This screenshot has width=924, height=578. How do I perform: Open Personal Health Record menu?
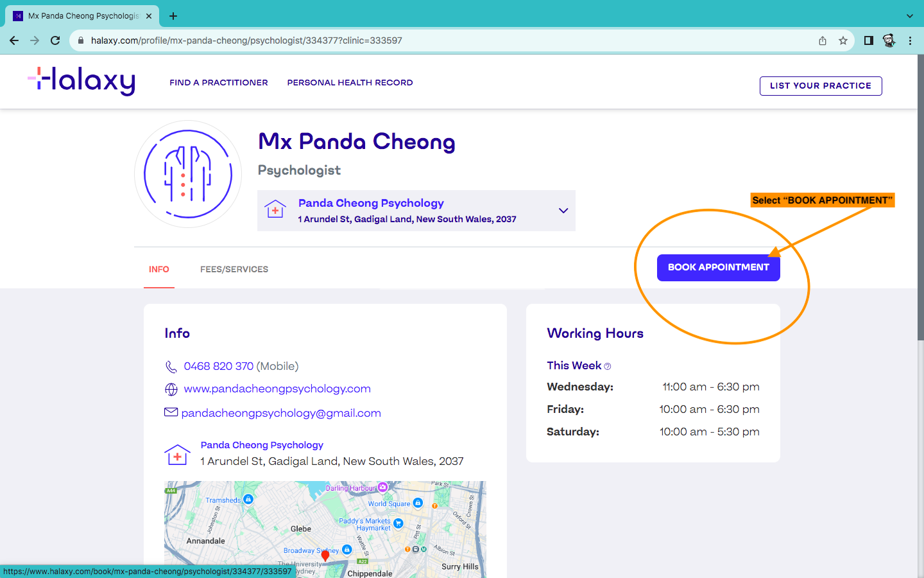click(x=350, y=82)
